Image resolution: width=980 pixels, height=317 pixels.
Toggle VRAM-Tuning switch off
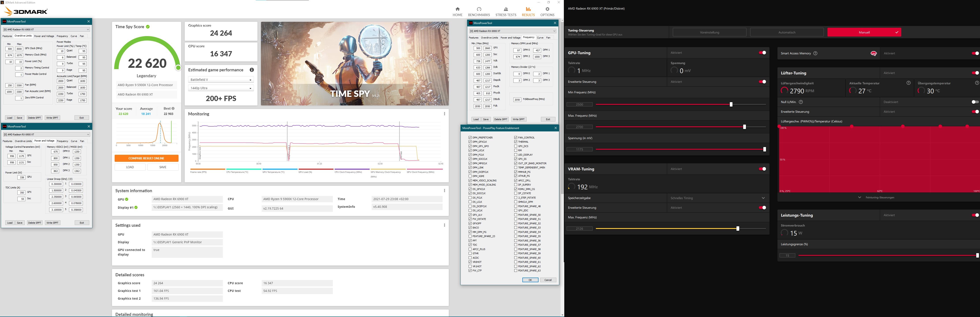click(762, 169)
